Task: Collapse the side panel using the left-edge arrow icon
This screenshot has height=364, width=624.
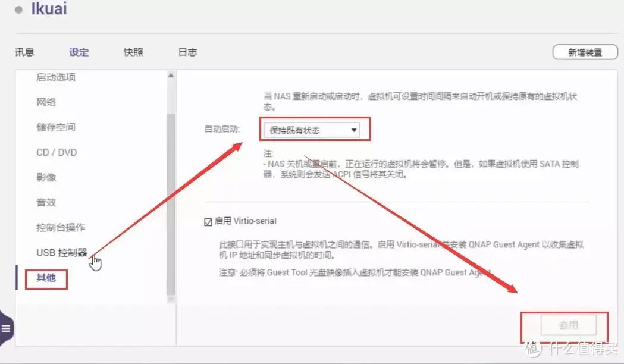Action: 8,327
